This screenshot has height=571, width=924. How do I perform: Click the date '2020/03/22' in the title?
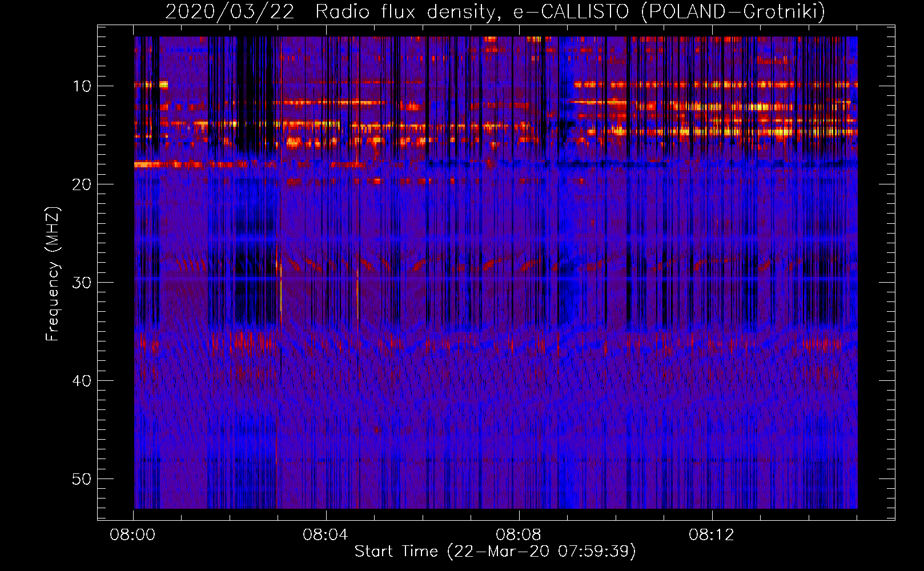click(230, 11)
